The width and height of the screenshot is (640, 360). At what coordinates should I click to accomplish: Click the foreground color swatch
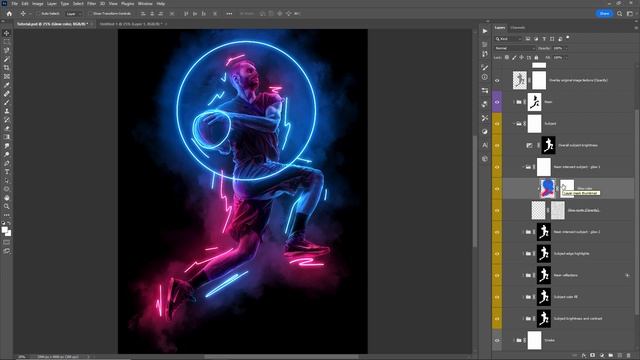[5, 230]
